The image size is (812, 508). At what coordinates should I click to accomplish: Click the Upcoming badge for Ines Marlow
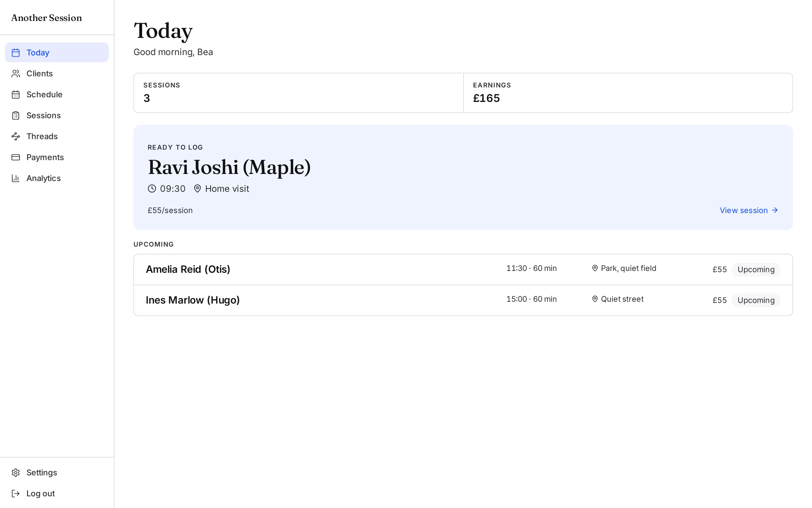pos(756,300)
